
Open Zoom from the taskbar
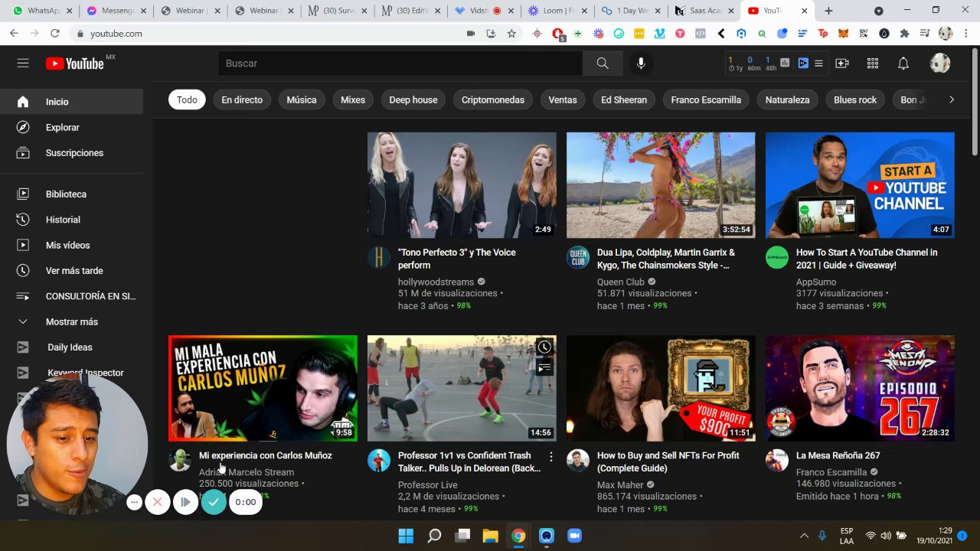click(574, 536)
